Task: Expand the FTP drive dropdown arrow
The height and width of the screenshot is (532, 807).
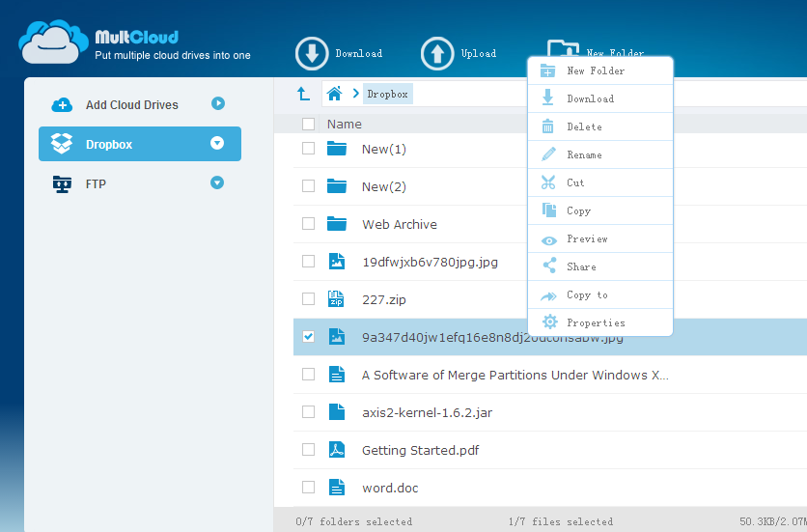Action: click(217, 182)
